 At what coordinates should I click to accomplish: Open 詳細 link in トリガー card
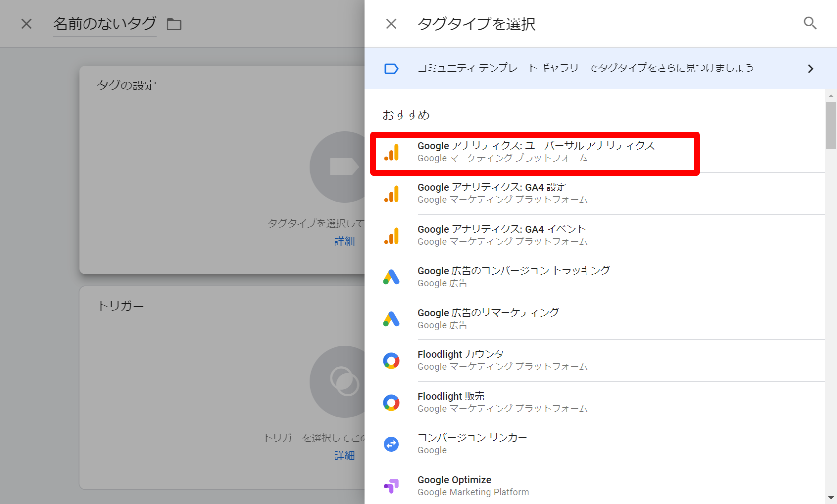pos(344,456)
